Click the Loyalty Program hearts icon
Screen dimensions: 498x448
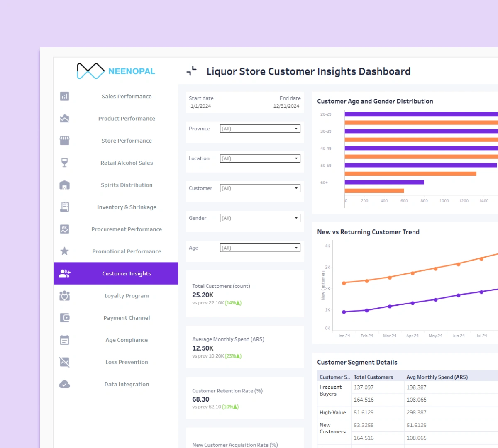click(64, 295)
